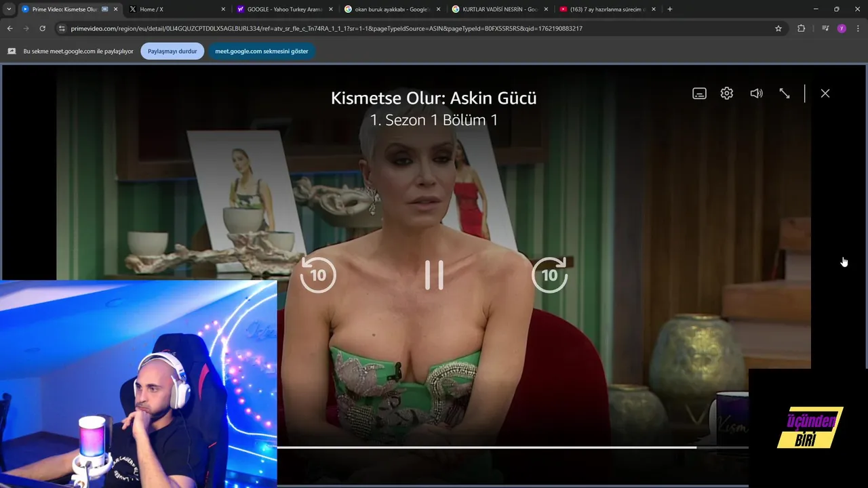
Task: Pause the Prime Video playback
Action: pyautogui.click(x=434, y=275)
